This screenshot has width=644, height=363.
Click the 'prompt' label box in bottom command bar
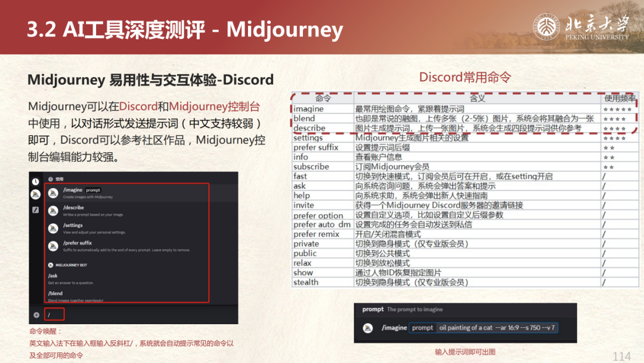tap(423, 328)
